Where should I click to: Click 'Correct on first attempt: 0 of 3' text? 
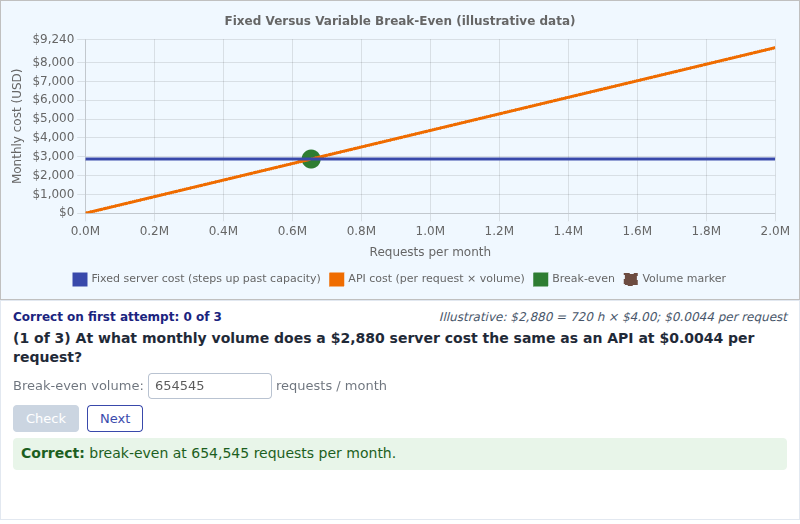(x=117, y=317)
